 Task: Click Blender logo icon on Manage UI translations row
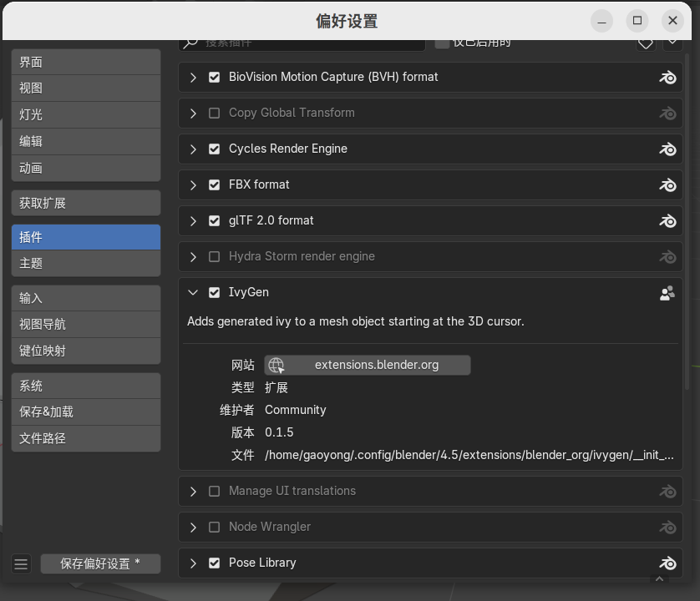[x=667, y=492]
